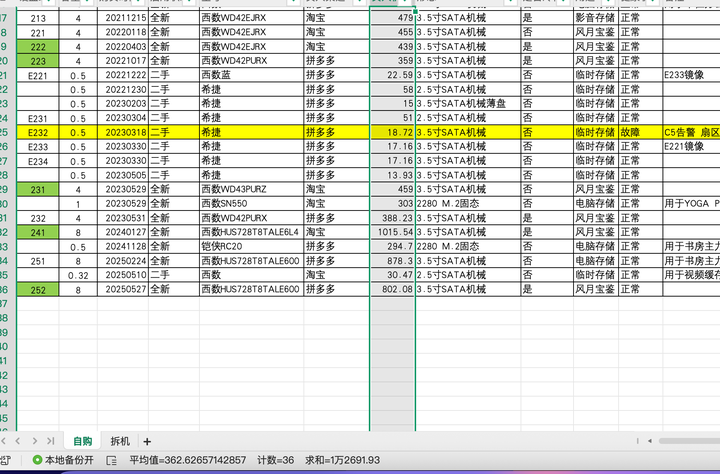
Task: Select the price cell 878.3
Action: 393,261
